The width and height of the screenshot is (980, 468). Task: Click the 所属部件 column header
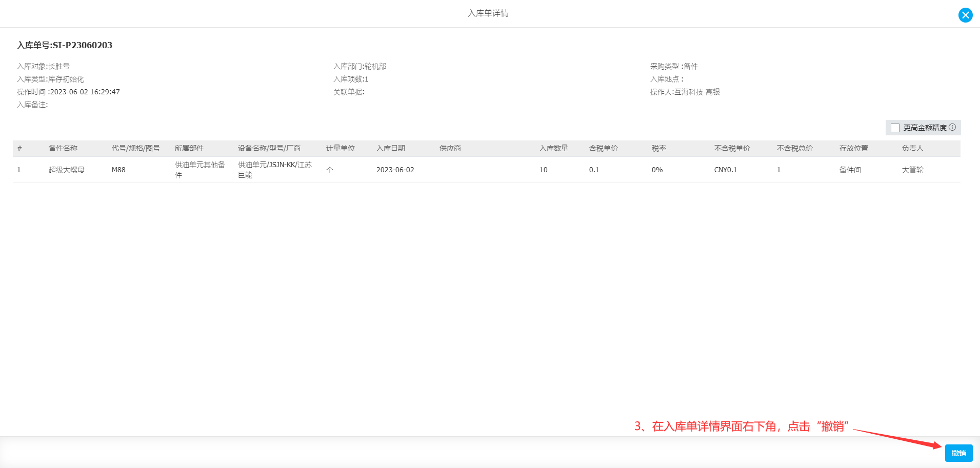tap(189, 148)
